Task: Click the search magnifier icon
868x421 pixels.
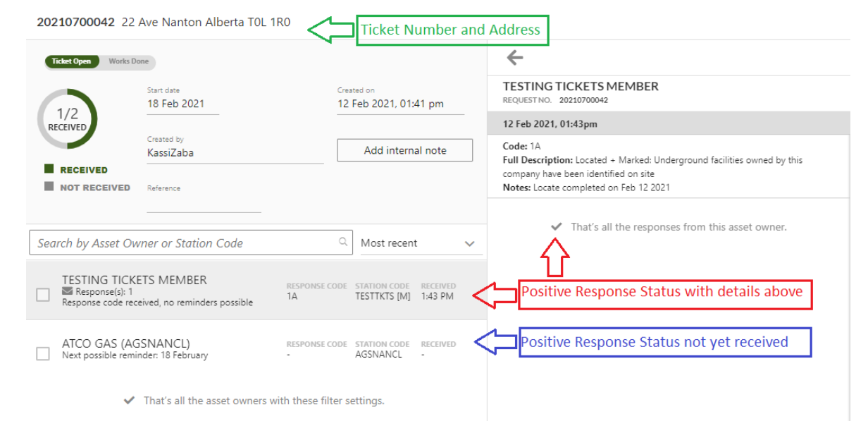Action: click(343, 242)
